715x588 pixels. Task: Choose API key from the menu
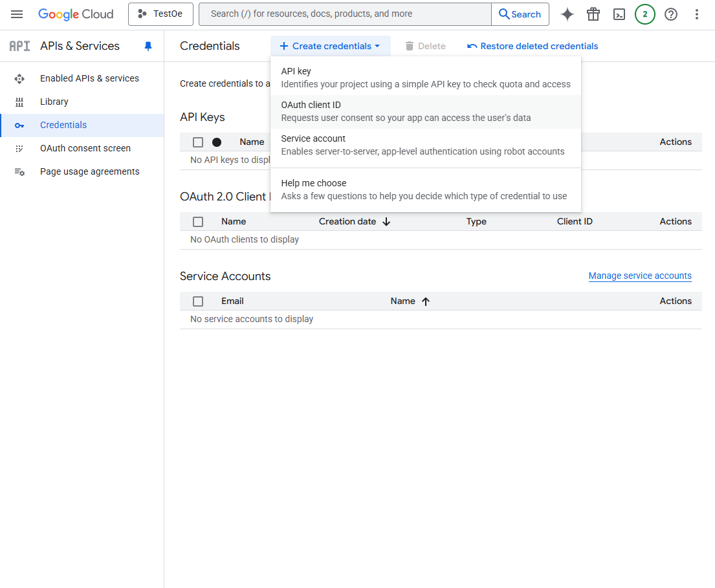point(426,78)
